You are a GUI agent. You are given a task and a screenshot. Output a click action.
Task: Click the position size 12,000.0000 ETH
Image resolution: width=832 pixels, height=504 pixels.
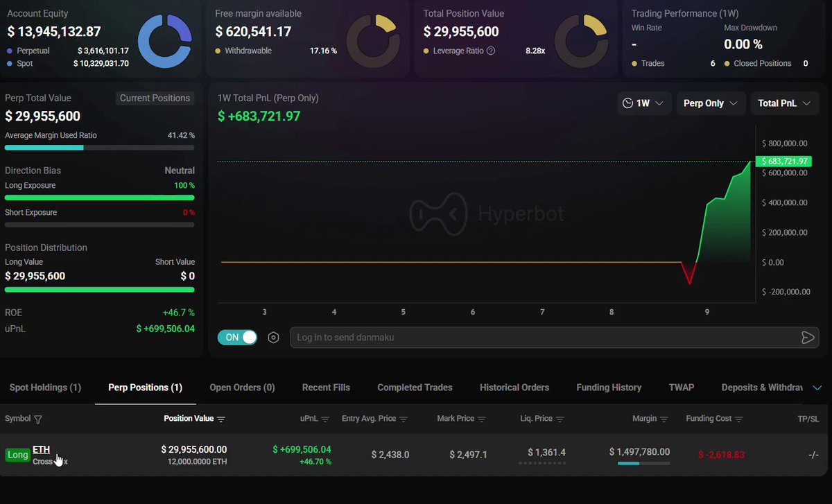[197, 462]
